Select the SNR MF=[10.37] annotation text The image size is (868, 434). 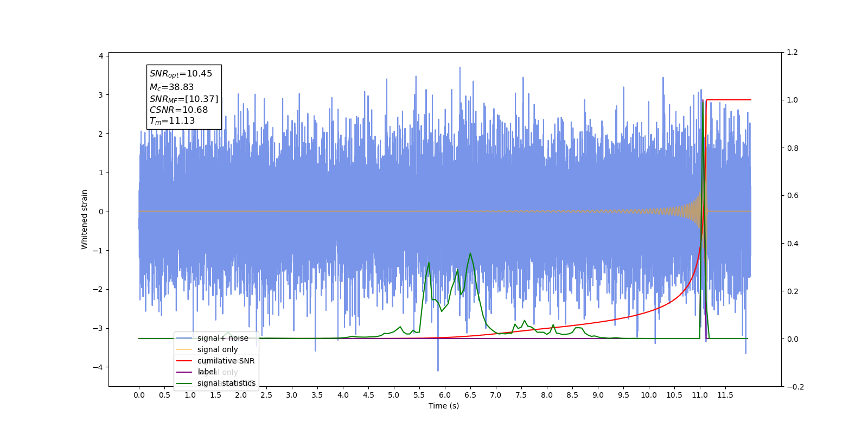pos(184,99)
